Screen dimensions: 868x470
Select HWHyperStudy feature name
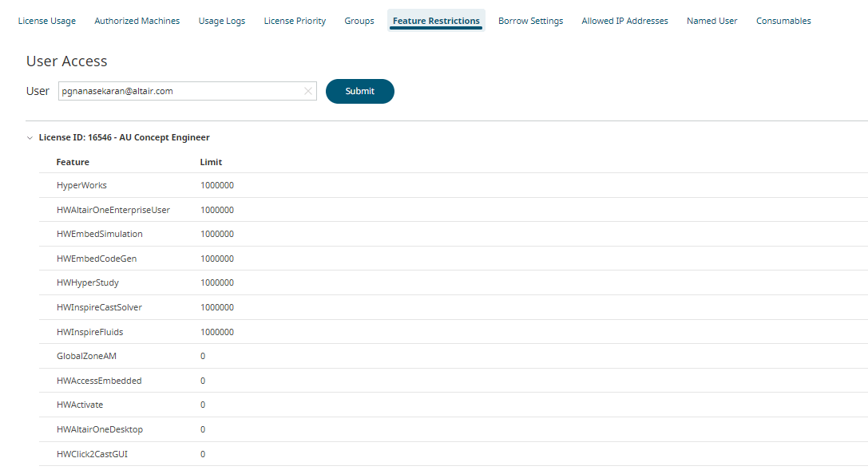pyautogui.click(x=88, y=283)
